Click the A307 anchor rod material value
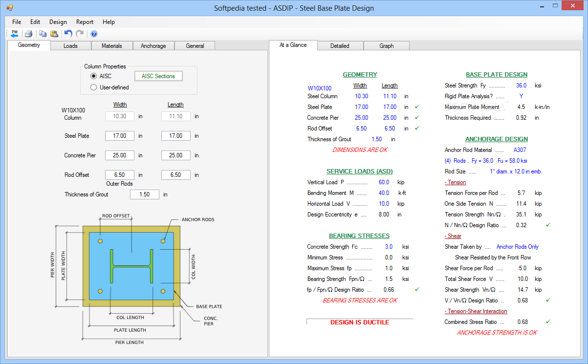The height and width of the screenshot is (364, 588). (x=520, y=150)
